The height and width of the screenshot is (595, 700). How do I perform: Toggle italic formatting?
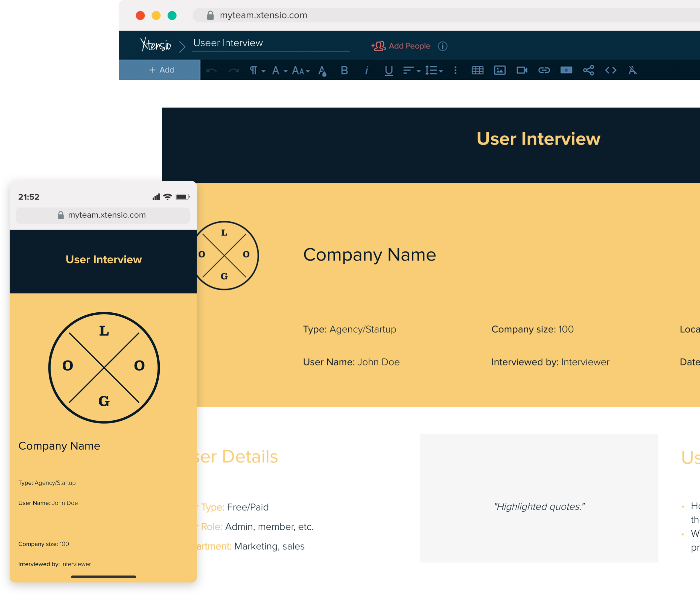pyautogui.click(x=366, y=70)
